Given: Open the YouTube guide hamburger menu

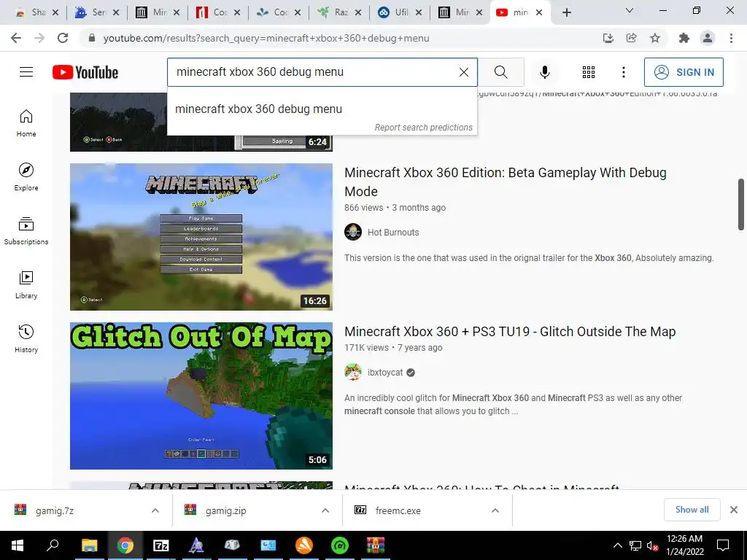Looking at the screenshot, I should click(x=26, y=72).
